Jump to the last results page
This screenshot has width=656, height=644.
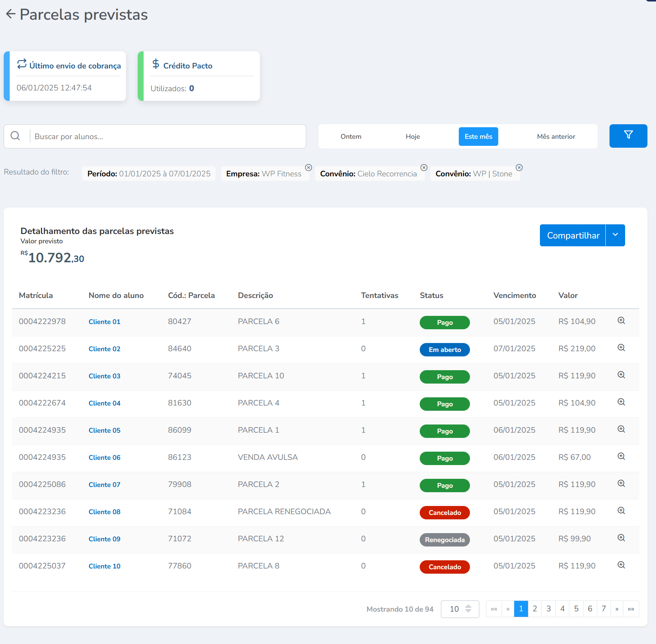631,609
